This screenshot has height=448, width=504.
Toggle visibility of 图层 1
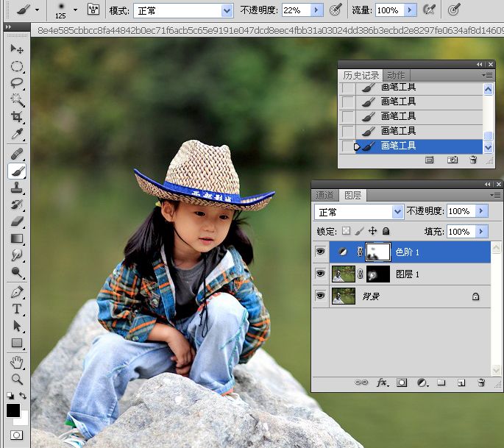(x=320, y=274)
